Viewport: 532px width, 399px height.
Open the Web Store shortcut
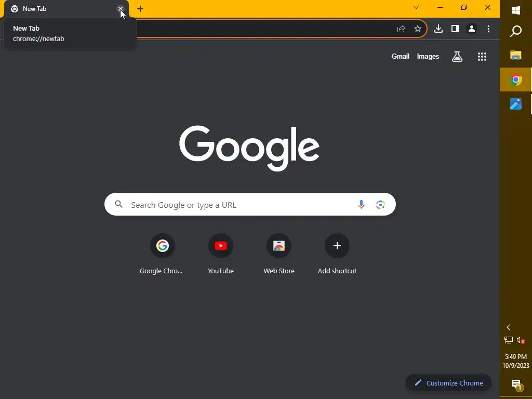pos(279,254)
